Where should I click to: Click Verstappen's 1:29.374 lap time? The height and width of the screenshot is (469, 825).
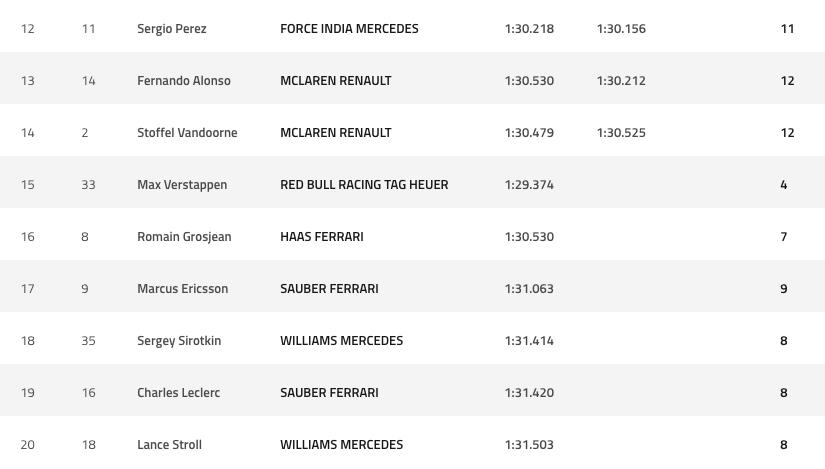point(529,185)
